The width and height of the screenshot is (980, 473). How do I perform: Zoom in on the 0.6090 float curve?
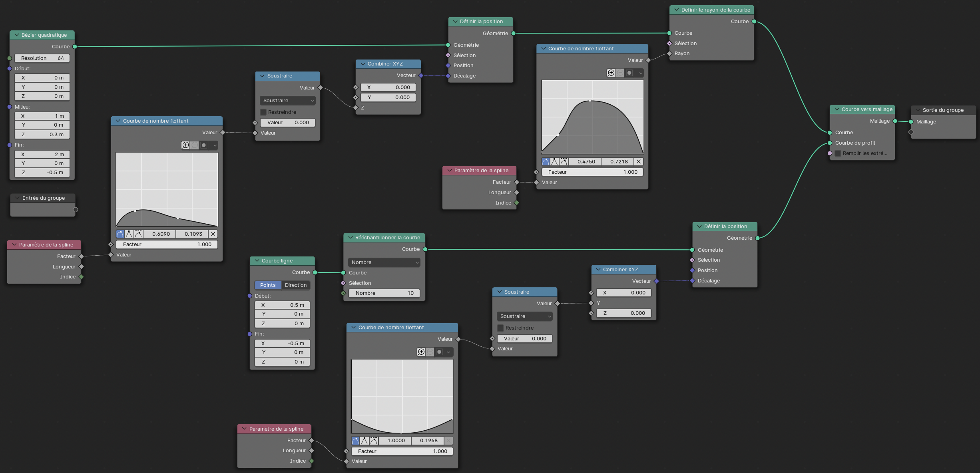(185, 145)
